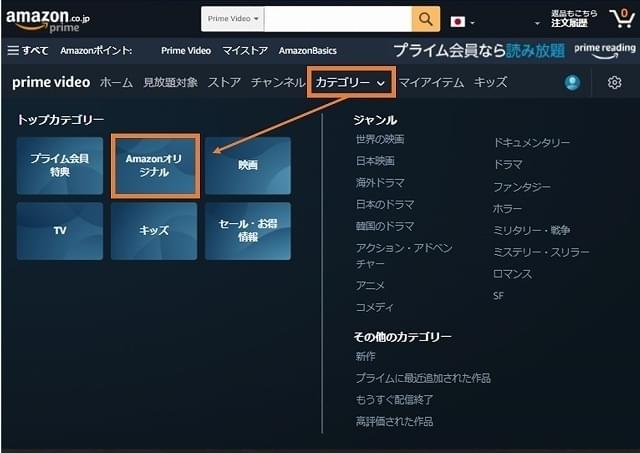
Task: Open the profile avatar icon
Action: [572, 82]
